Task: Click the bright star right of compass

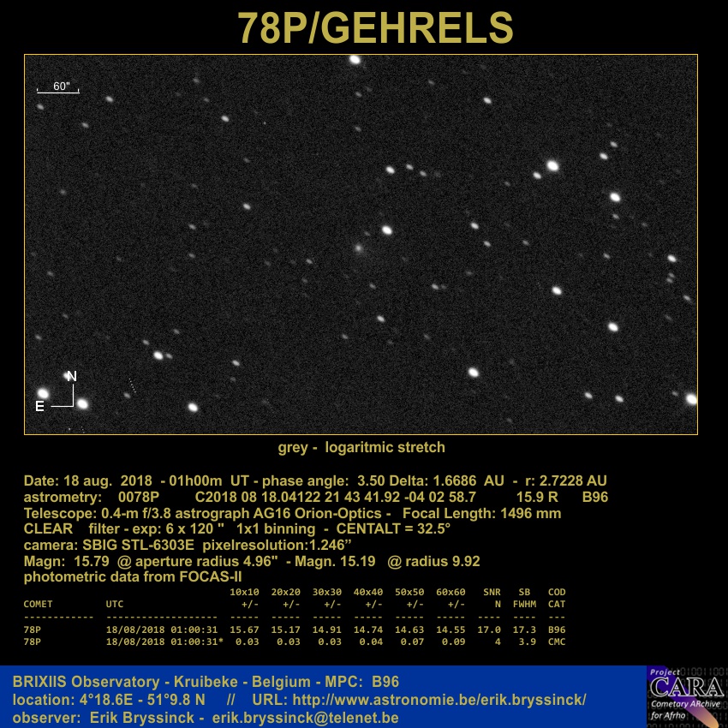Action: [x=83, y=403]
